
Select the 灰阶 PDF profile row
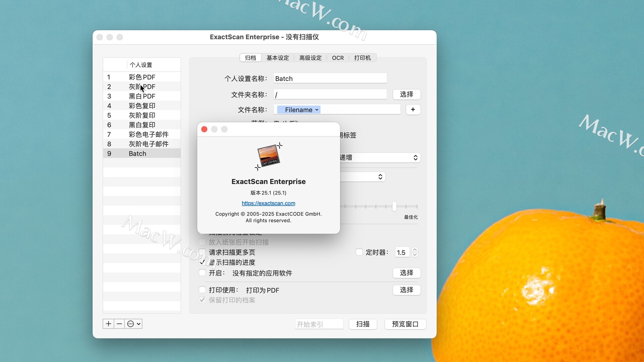pos(142,86)
